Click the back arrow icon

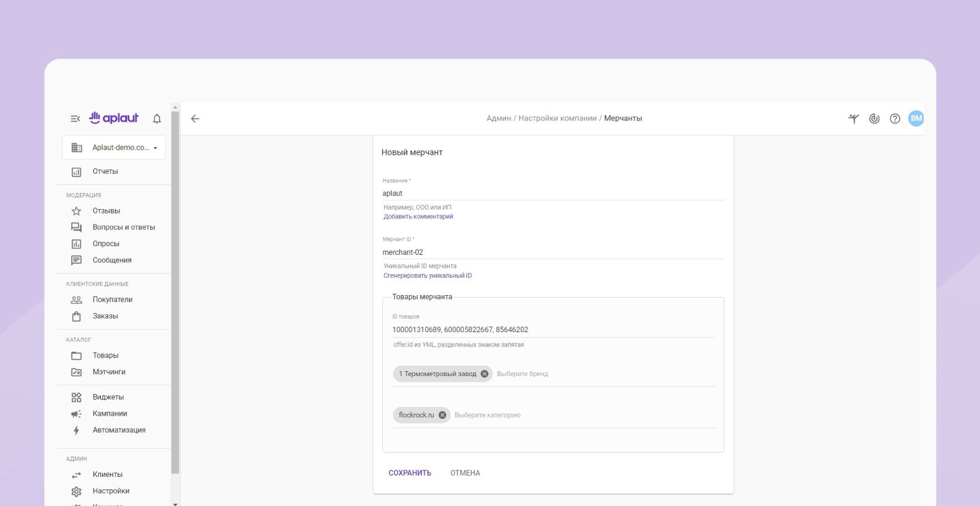tap(195, 119)
